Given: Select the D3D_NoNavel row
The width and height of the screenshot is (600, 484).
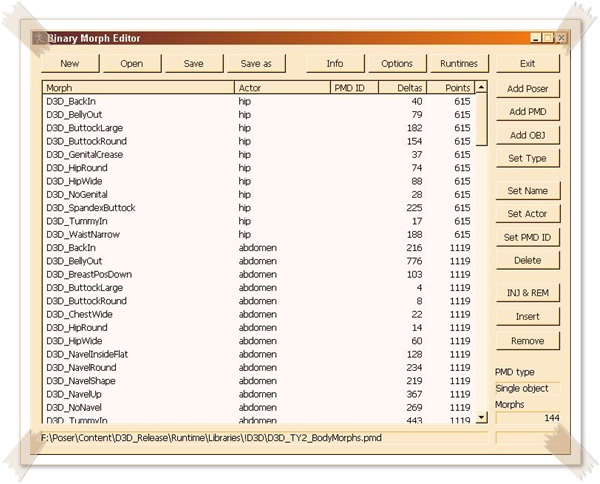Looking at the screenshot, I should [259, 407].
